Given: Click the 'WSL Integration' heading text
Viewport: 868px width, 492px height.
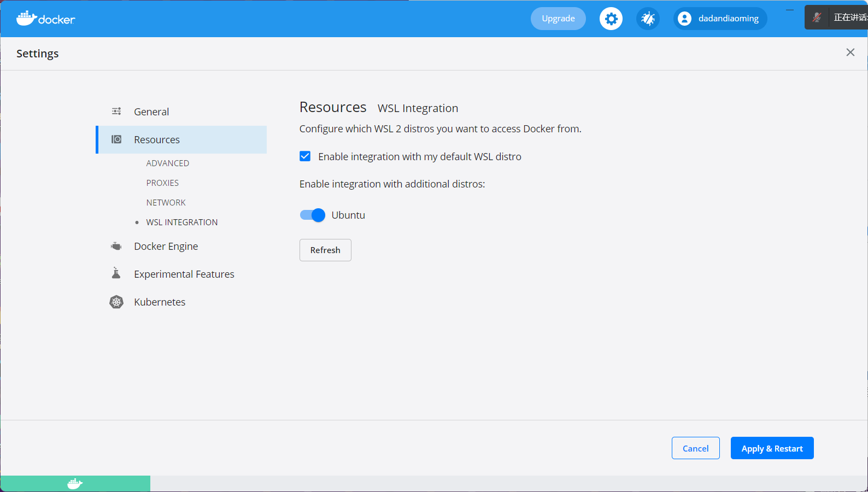Looking at the screenshot, I should [x=418, y=108].
